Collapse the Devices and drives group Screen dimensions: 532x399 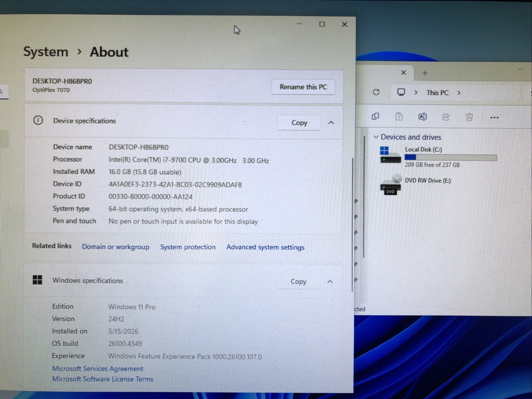tap(376, 137)
